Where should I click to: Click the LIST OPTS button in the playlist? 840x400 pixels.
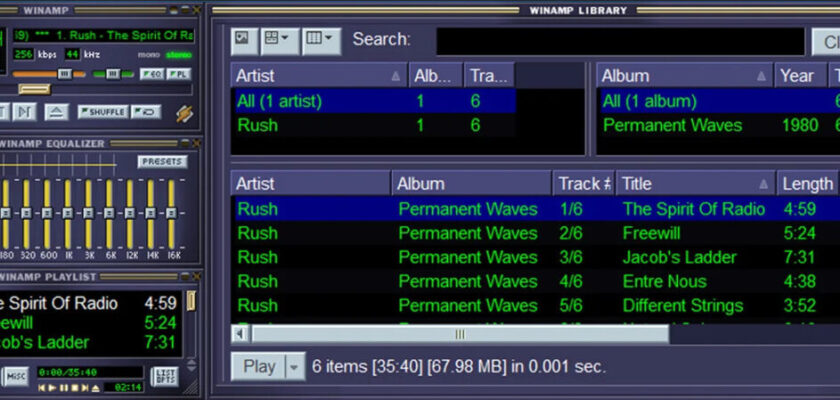pyautogui.click(x=165, y=376)
